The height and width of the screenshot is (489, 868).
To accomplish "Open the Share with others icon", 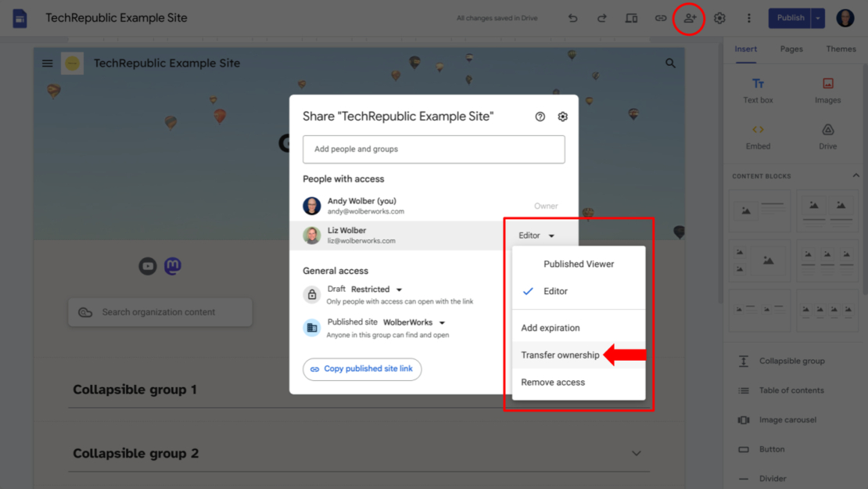I will 689,17.
